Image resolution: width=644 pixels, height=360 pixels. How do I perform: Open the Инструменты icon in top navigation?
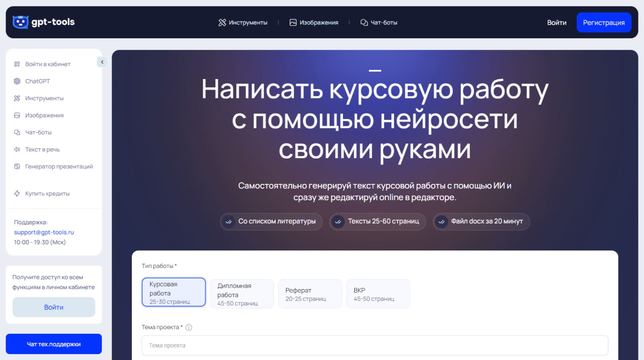[x=222, y=22]
